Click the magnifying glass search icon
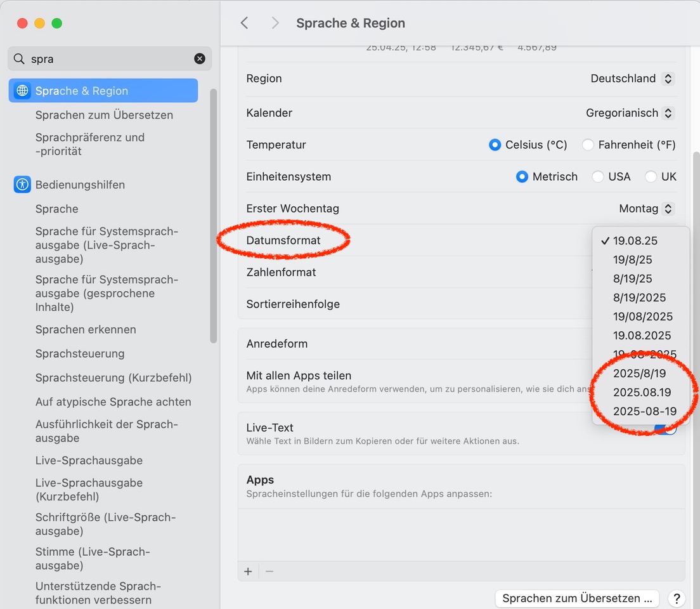 tap(19, 59)
